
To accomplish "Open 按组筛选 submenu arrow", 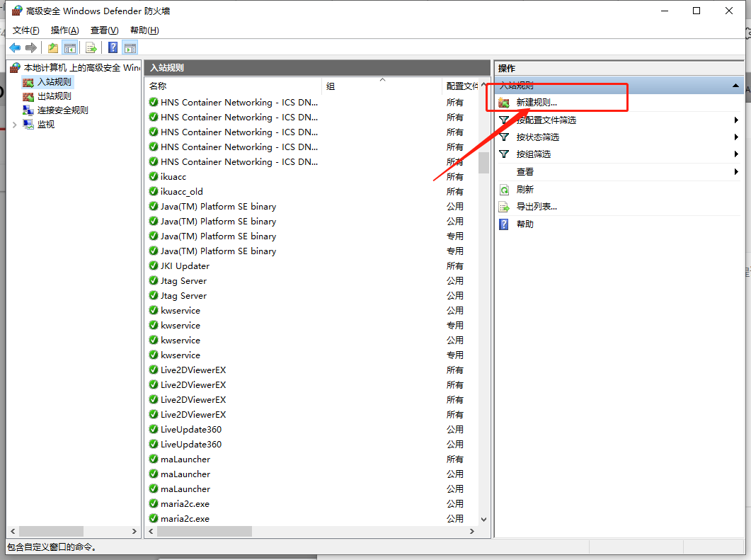I will [736, 154].
